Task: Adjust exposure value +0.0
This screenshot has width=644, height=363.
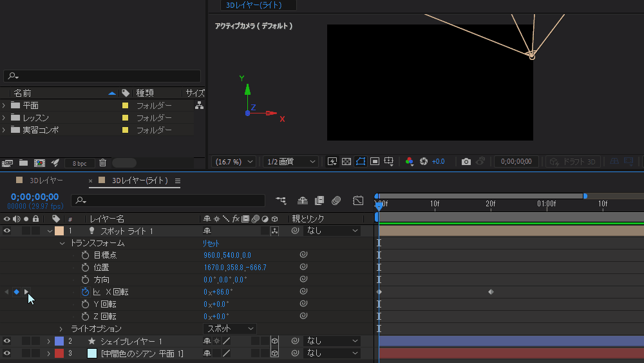Action: point(438,162)
